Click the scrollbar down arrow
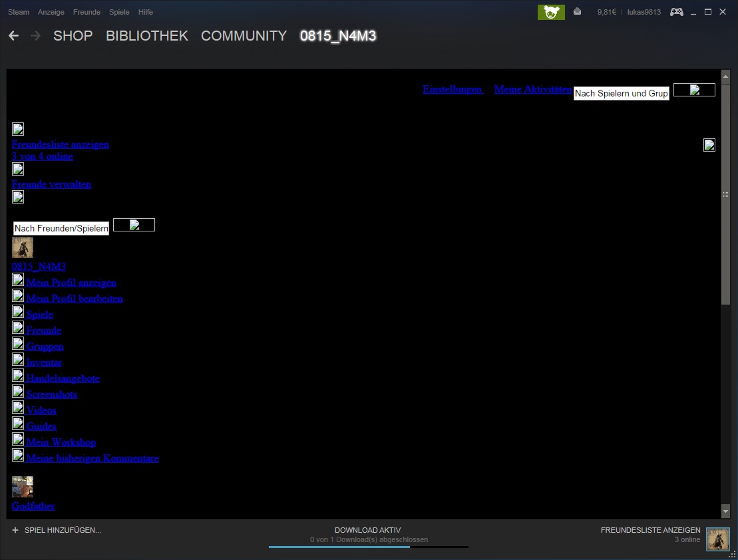 [x=725, y=511]
